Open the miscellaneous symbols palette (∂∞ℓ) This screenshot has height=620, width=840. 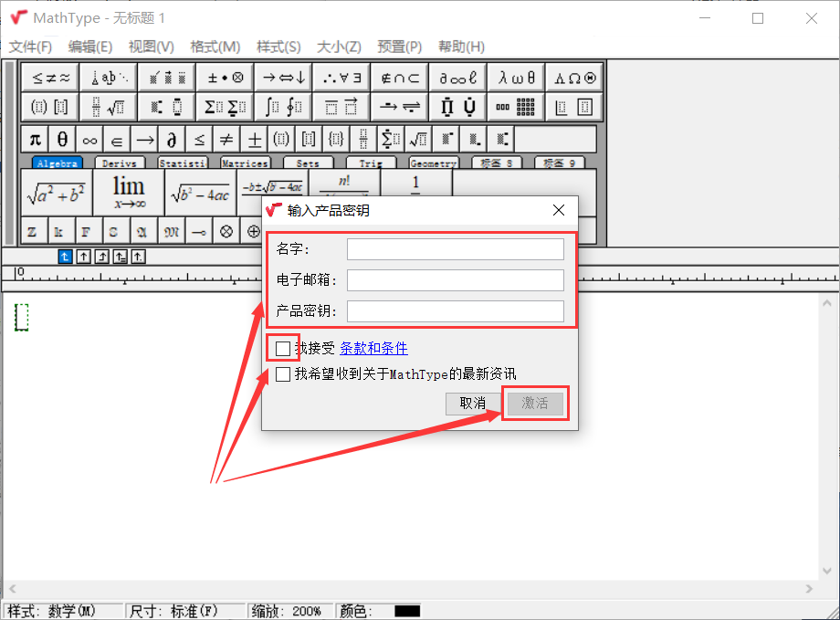coord(458,79)
